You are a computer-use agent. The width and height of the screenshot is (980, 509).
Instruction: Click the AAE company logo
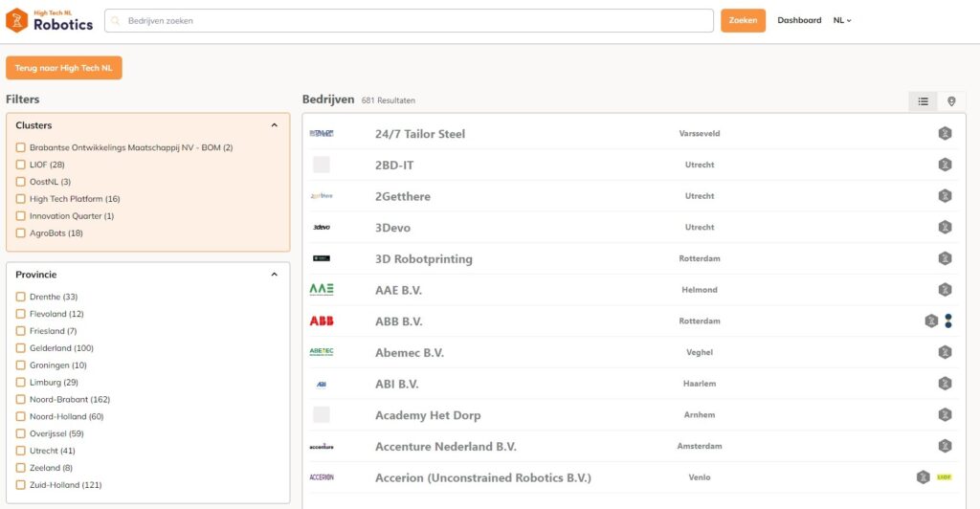click(322, 289)
